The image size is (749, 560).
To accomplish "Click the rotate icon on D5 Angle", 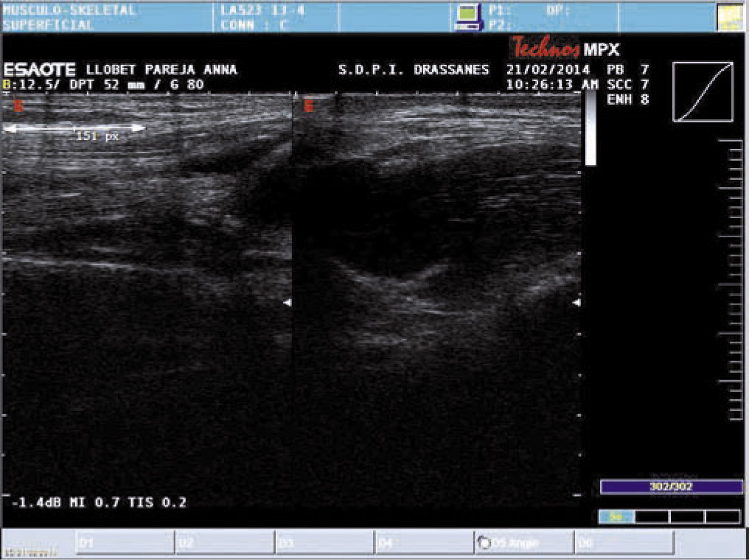I will (484, 543).
